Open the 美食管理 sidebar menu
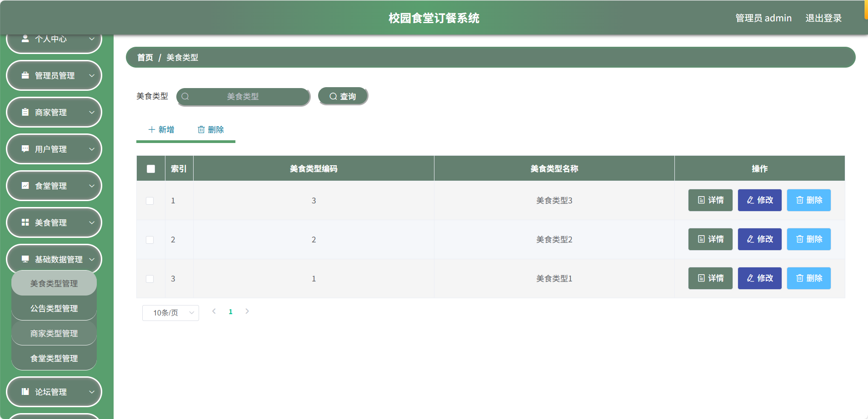This screenshot has height=419, width=868. [x=54, y=222]
